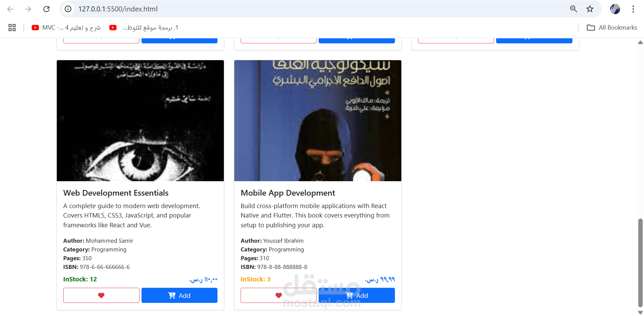Go back to the previous page
The height and width of the screenshot is (316, 644).
[10, 9]
